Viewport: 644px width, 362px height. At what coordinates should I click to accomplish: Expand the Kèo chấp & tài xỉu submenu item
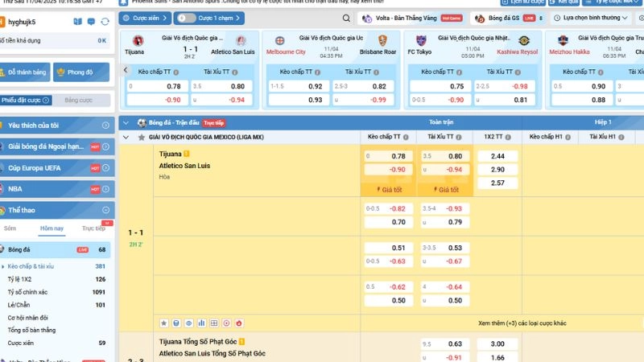[31, 266]
